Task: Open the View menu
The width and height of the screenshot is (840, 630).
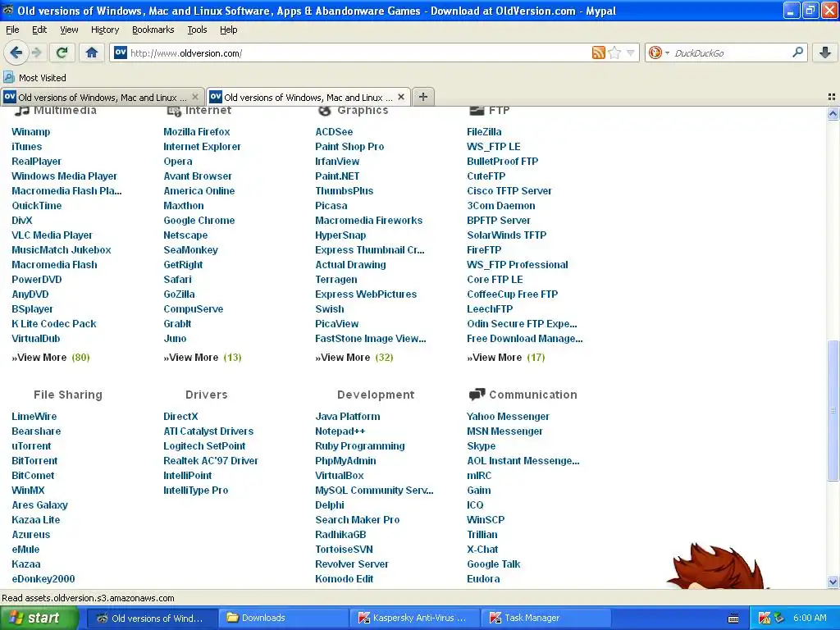Action: [69, 30]
